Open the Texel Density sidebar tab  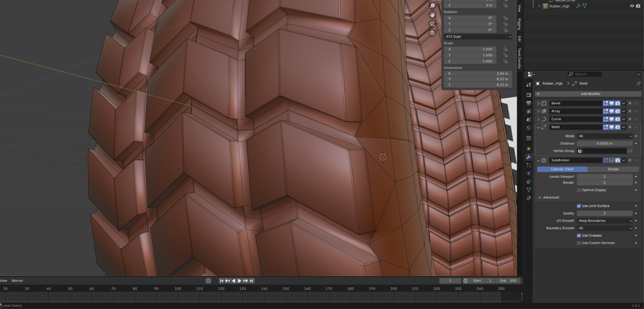pos(519,58)
